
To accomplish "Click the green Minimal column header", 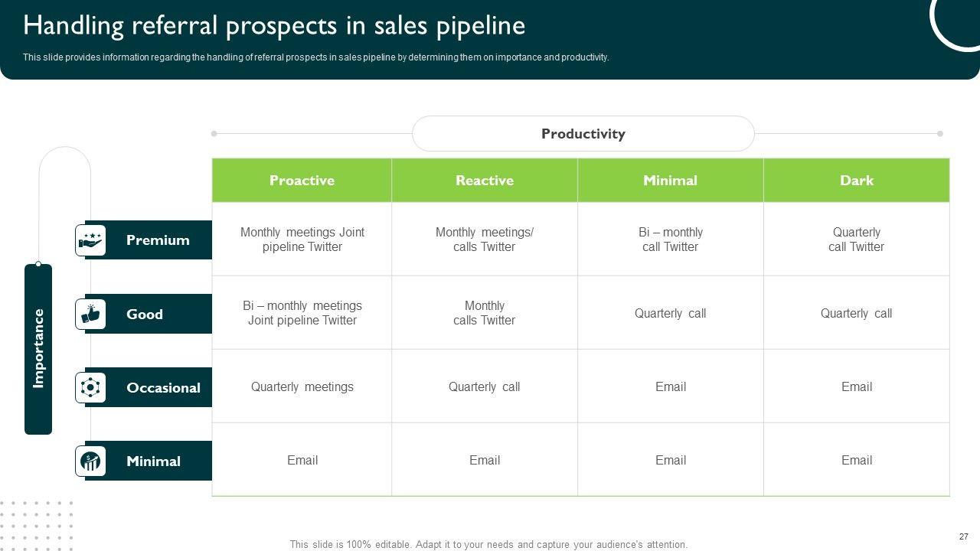I will (x=670, y=181).
